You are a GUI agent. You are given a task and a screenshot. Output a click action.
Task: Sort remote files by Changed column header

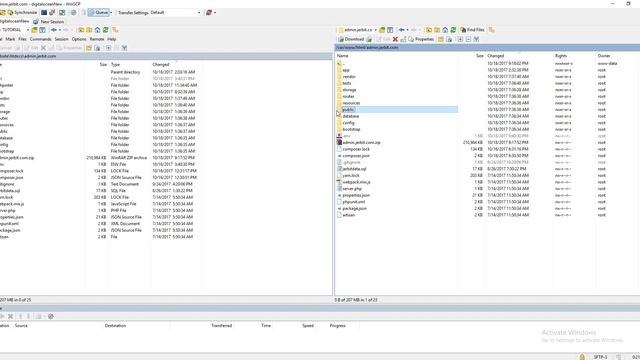(x=496, y=56)
